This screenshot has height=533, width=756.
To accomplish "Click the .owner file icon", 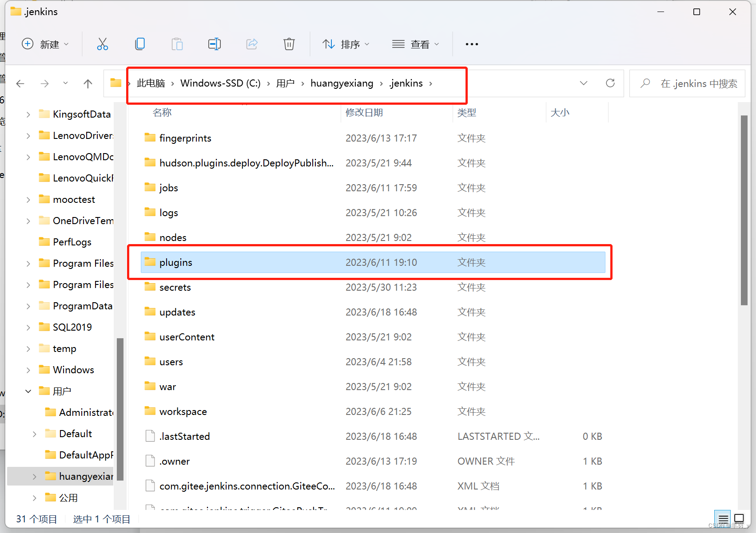I will click(150, 461).
